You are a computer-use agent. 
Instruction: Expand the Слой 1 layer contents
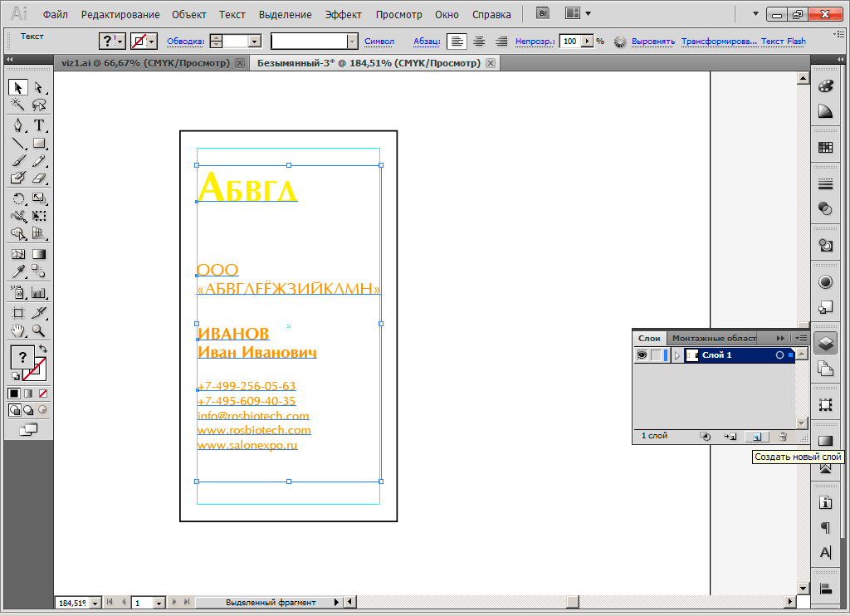pyautogui.click(x=677, y=355)
